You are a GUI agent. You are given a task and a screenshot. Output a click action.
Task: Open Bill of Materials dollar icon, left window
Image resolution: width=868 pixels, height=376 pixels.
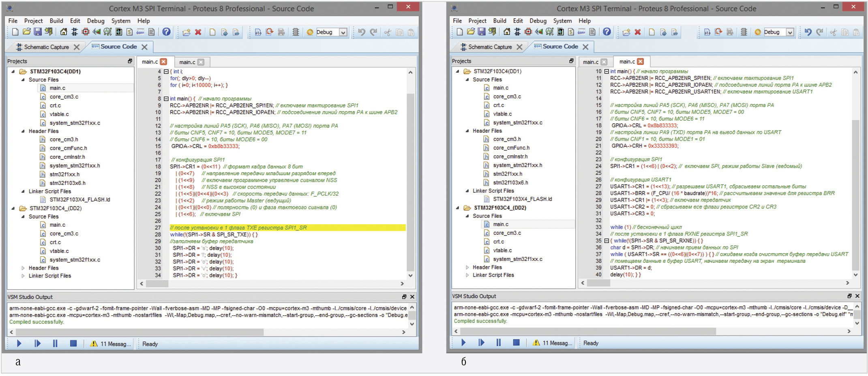tap(129, 32)
